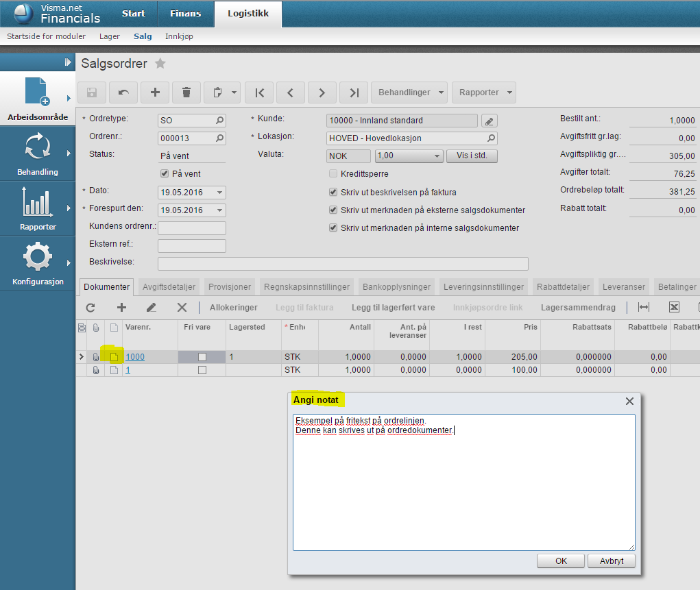
Task: Delete order using trash can icon
Action: click(x=186, y=93)
